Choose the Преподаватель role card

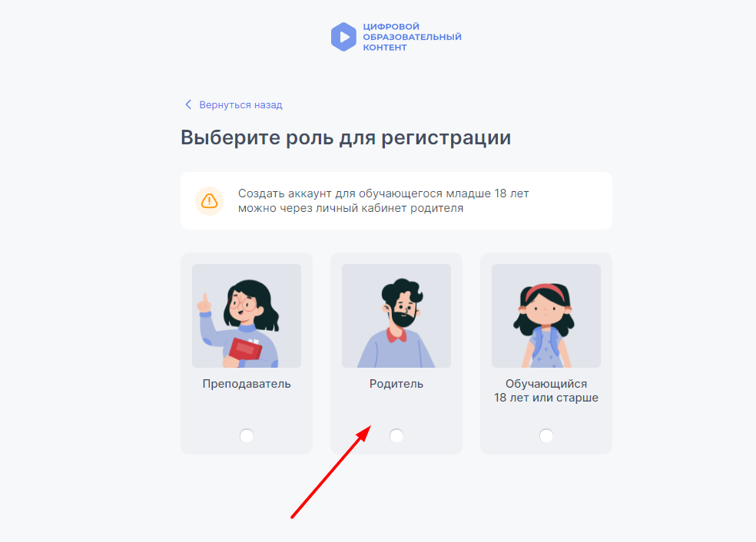coord(247,353)
